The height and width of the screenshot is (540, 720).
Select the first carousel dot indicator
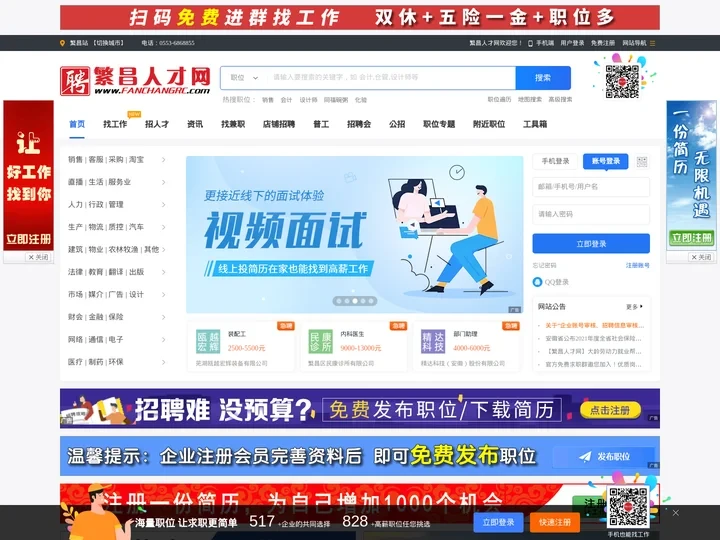pyautogui.click(x=339, y=301)
